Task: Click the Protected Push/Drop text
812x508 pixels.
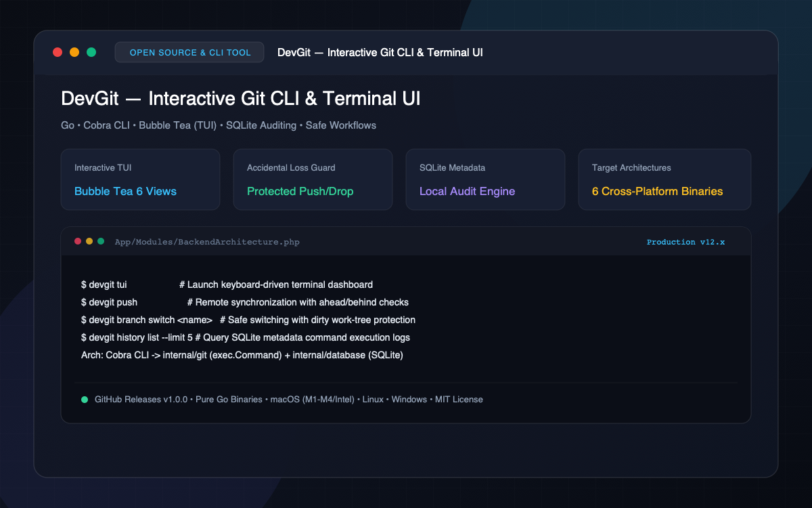Action: 300,192
